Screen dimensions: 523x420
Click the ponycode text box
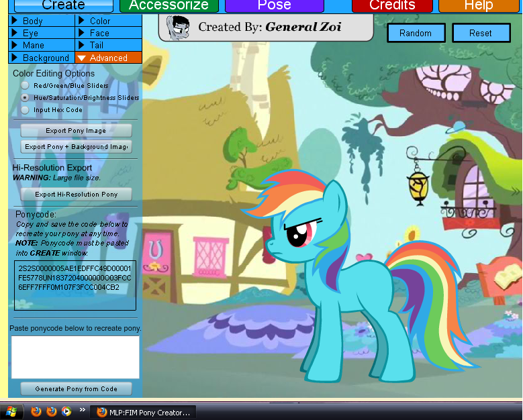75,285
